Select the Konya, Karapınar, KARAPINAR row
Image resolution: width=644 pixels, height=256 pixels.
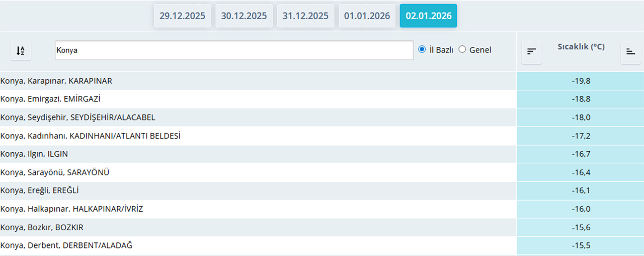click(56, 81)
